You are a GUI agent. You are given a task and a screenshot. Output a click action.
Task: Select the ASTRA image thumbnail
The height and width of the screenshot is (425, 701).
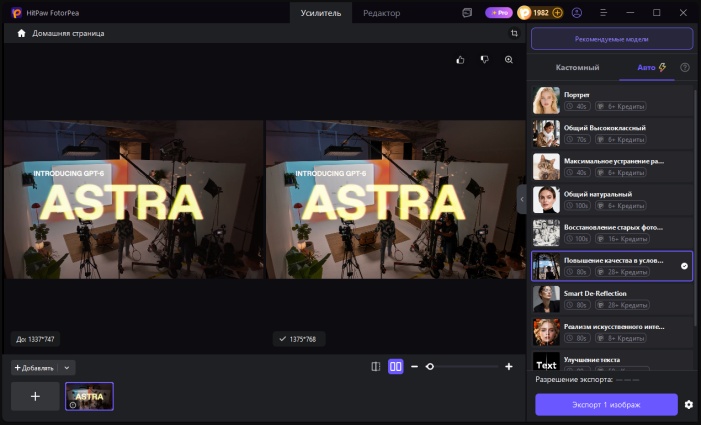(89, 396)
